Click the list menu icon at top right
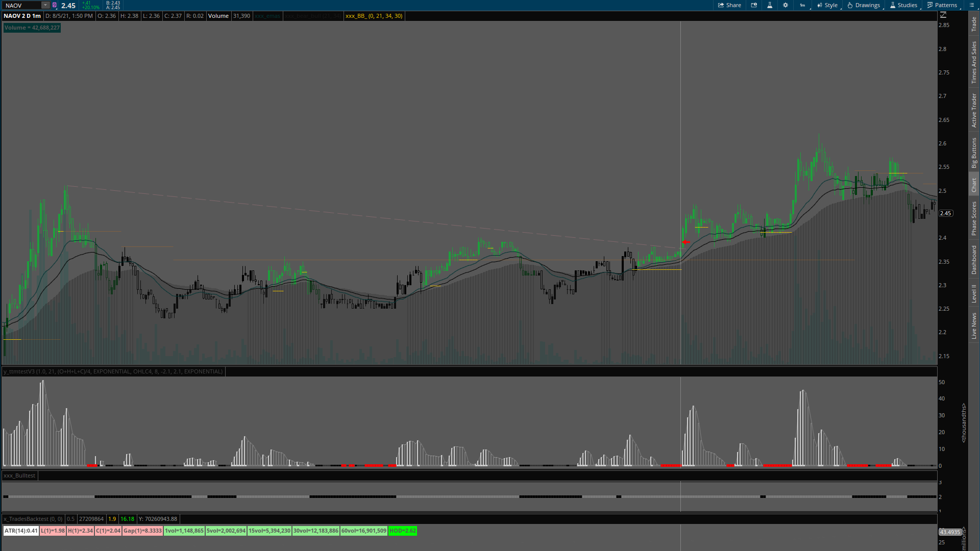980x551 pixels. [x=971, y=5]
